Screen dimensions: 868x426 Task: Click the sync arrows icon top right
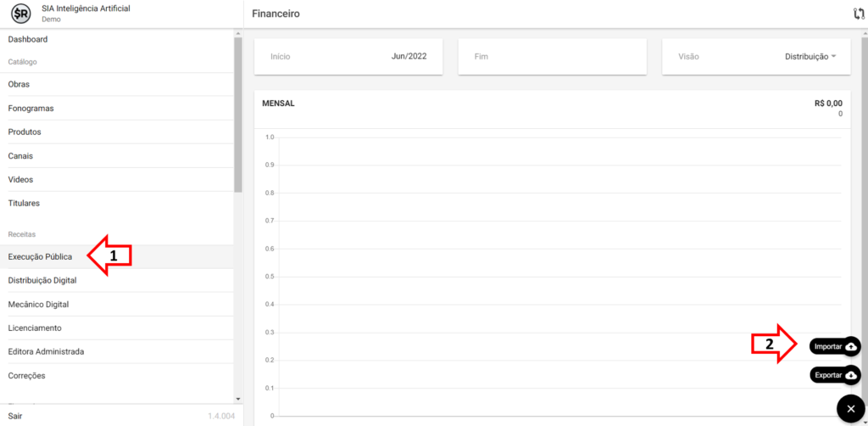pyautogui.click(x=859, y=14)
